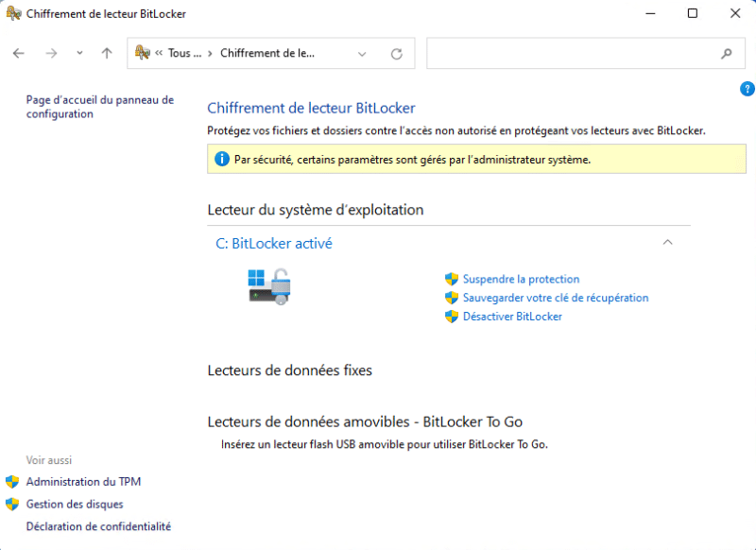756x550 pixels.
Task: Click Suspendre la protection link
Action: pos(521,280)
